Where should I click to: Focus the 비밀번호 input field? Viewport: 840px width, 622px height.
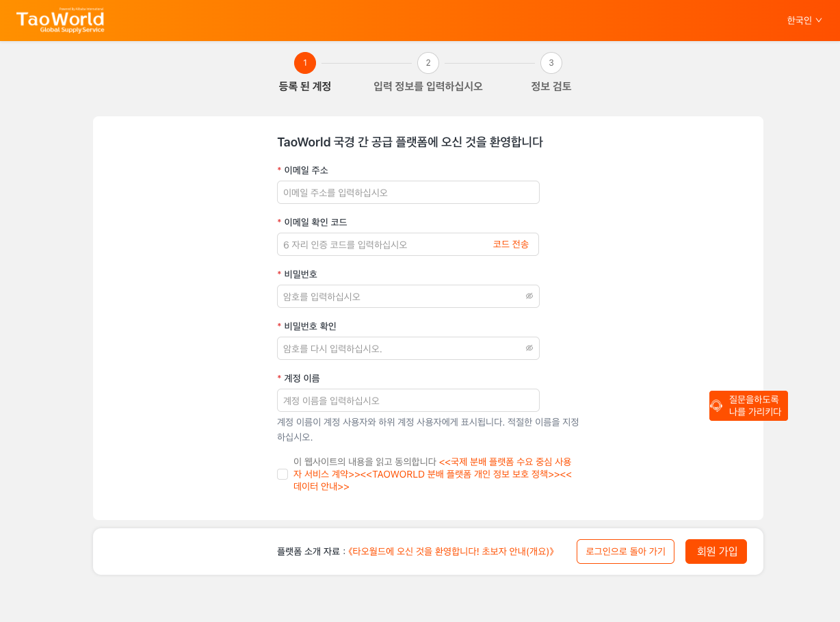click(408, 296)
